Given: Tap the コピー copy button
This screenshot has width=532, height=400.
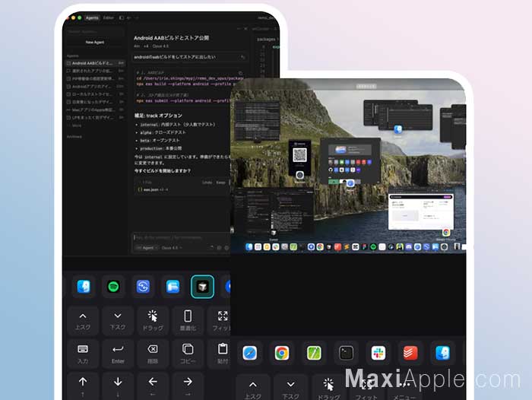Looking at the screenshot, I should tap(188, 354).
